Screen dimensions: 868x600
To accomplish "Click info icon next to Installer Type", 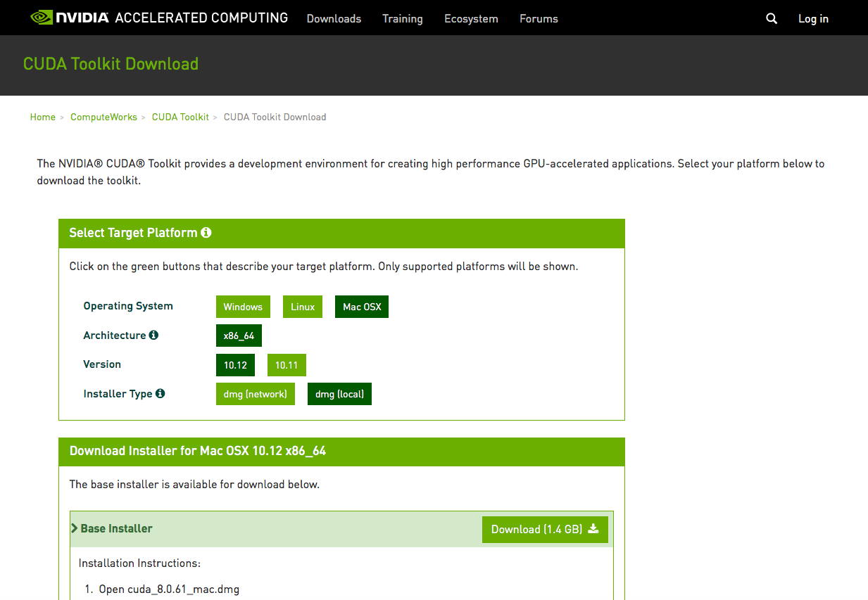I will click(161, 394).
